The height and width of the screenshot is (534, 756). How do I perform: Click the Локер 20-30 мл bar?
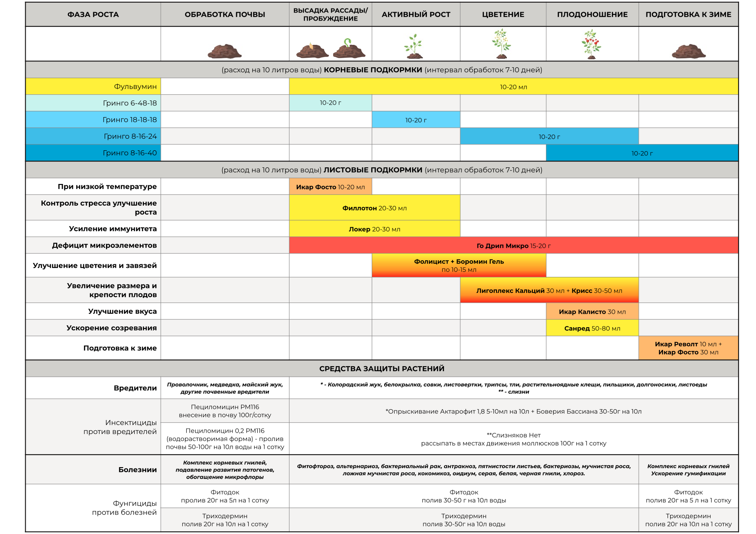tap(375, 228)
